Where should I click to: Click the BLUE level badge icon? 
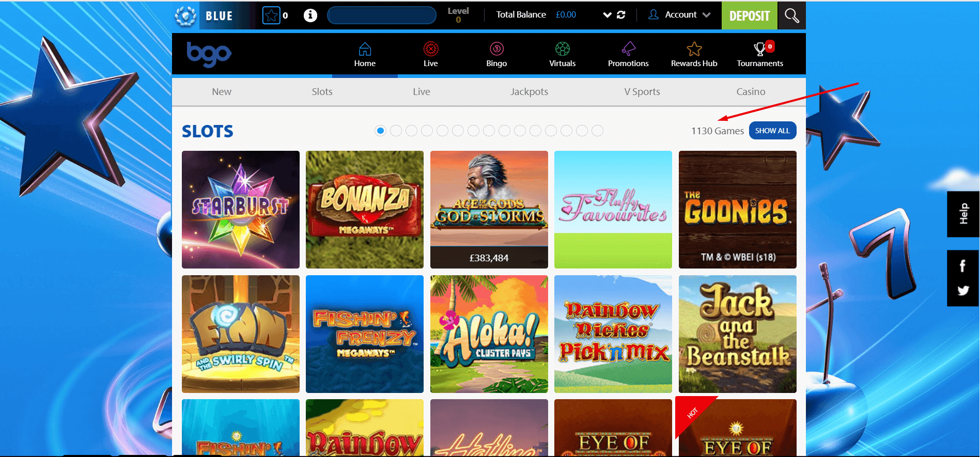coord(185,16)
